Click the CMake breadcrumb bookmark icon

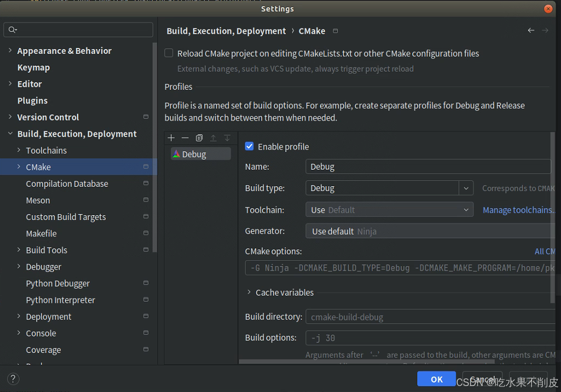pos(335,31)
